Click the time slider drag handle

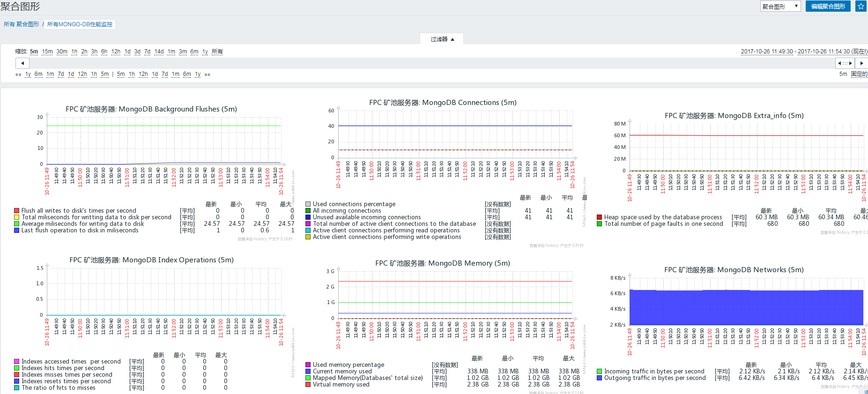point(845,63)
